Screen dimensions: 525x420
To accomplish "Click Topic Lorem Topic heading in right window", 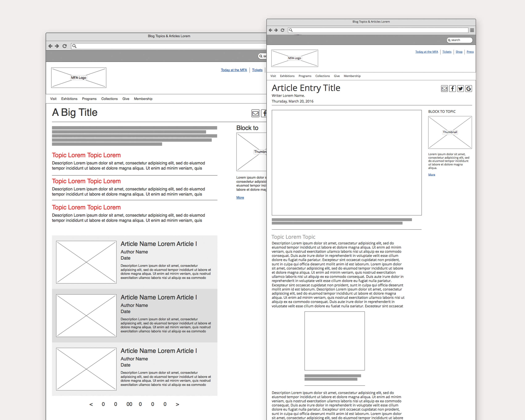I will [x=293, y=237].
